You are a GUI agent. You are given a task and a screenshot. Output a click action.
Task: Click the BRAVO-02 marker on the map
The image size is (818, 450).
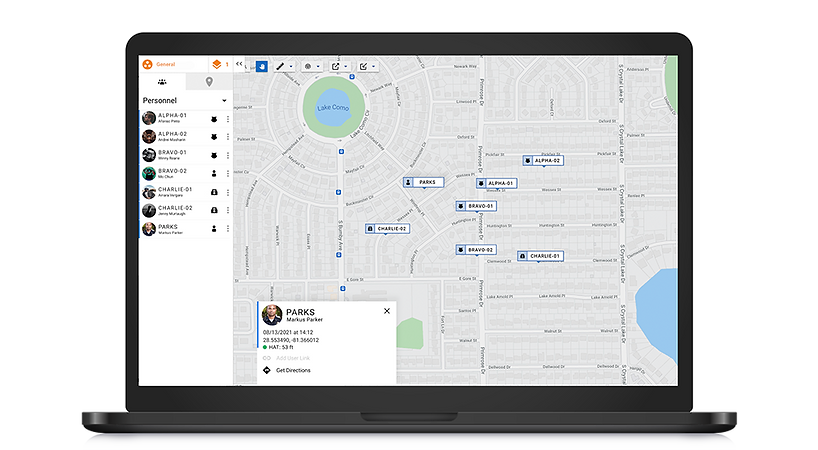[476, 250]
